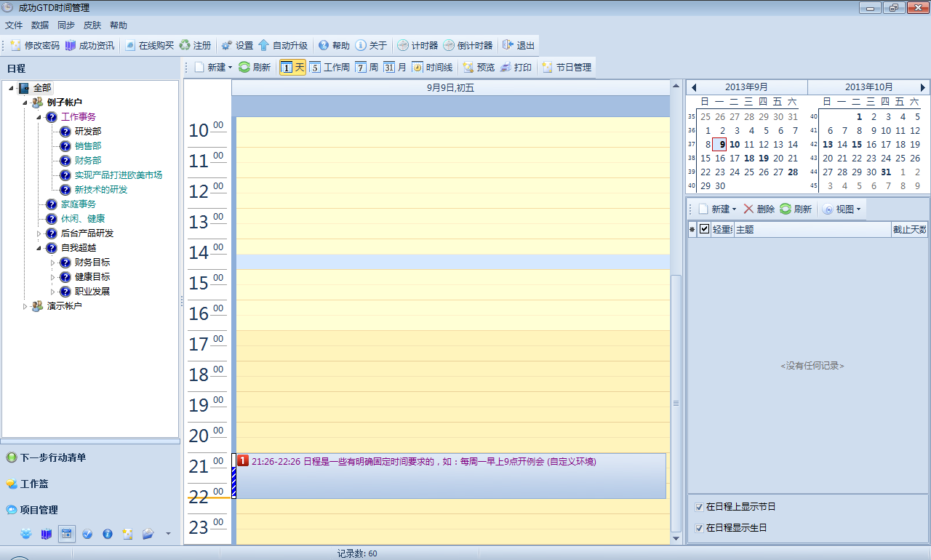
Task: Click starred note icon in bottom-left strip
Action: (x=128, y=534)
